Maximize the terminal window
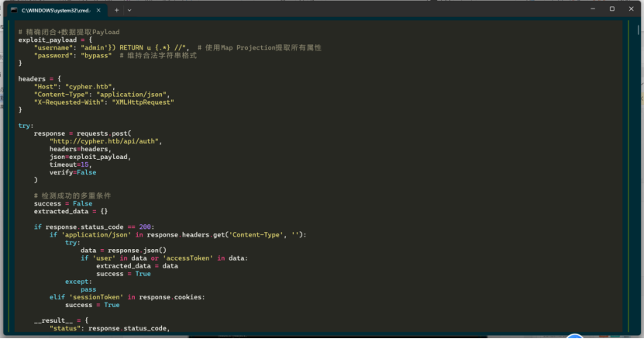 point(612,9)
